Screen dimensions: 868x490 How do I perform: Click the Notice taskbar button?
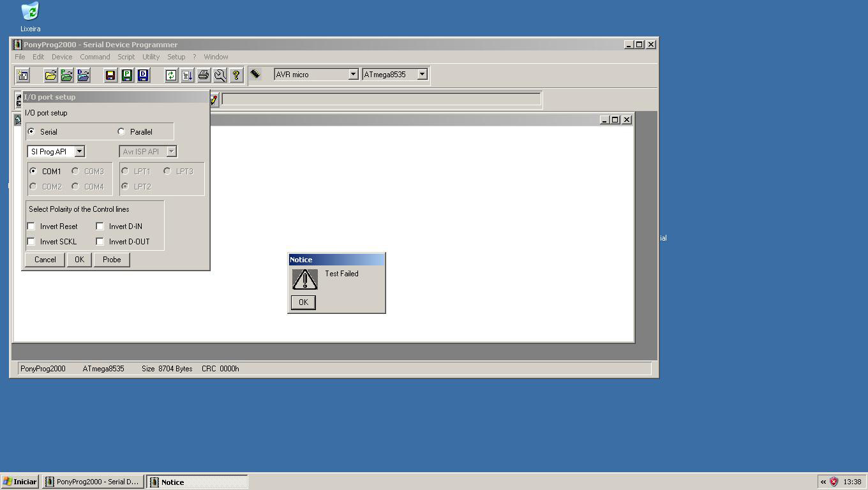pos(197,482)
